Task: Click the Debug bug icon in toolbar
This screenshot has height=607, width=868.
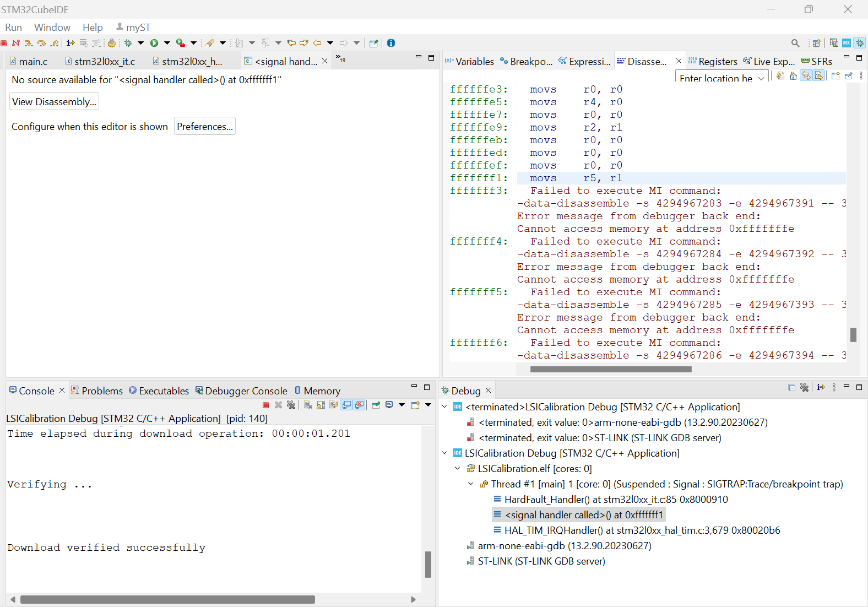Action: [128, 43]
